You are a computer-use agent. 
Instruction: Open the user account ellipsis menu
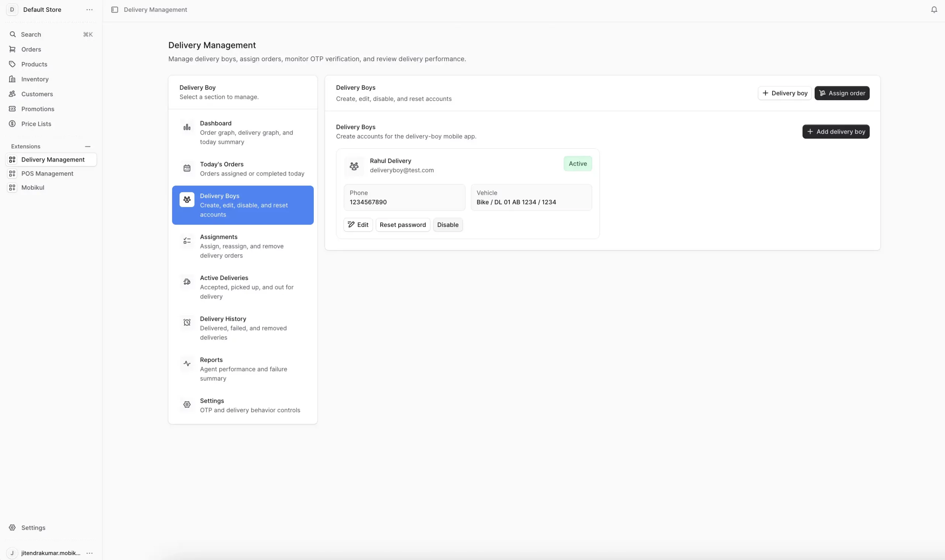(89, 553)
